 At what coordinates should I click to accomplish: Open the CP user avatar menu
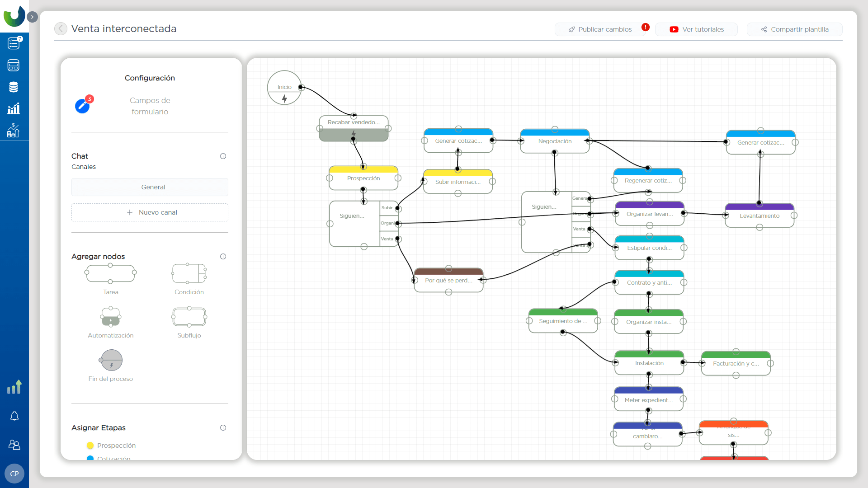(14, 474)
